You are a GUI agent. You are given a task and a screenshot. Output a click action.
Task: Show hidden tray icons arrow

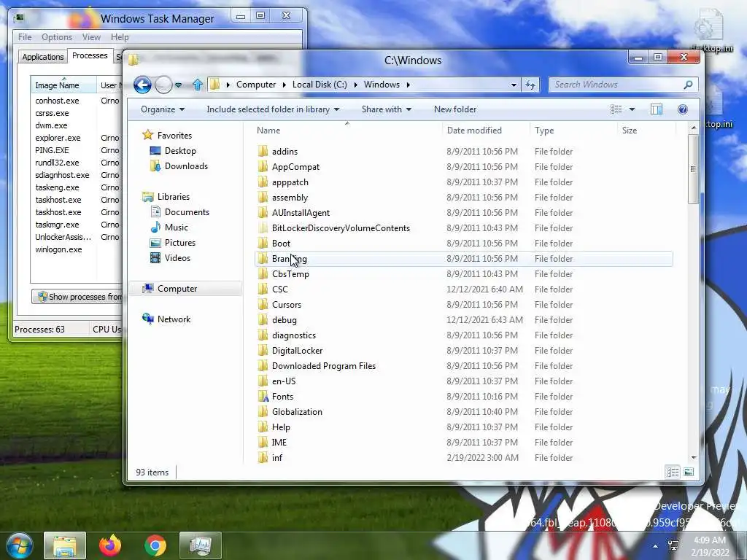[x=656, y=546]
